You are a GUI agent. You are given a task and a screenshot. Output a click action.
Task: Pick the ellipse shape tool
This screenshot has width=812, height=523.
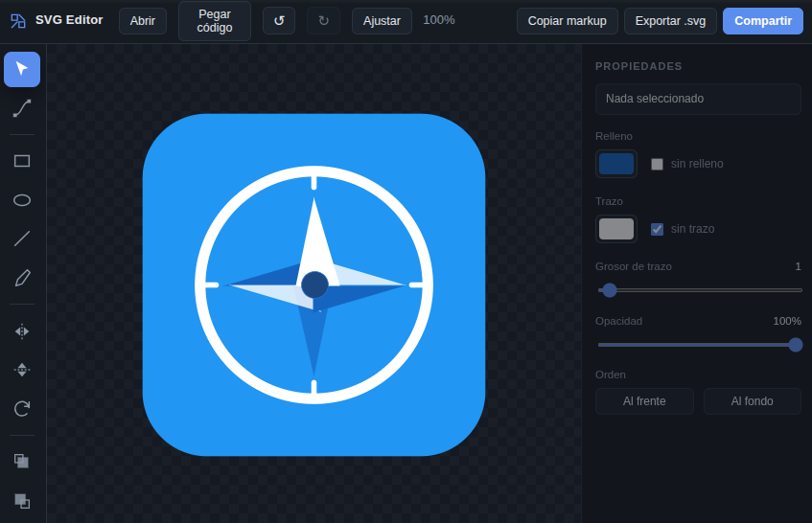coord(22,200)
